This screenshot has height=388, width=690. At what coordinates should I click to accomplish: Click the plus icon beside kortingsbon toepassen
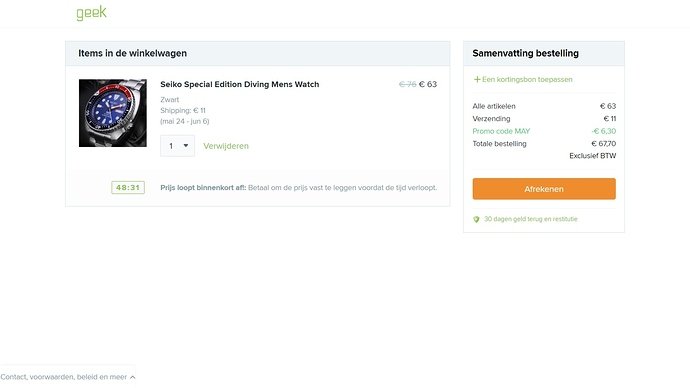[x=477, y=80]
